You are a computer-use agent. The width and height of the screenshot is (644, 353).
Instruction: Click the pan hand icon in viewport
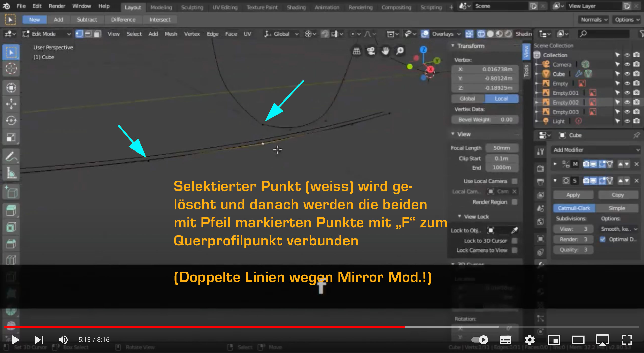[x=385, y=51]
